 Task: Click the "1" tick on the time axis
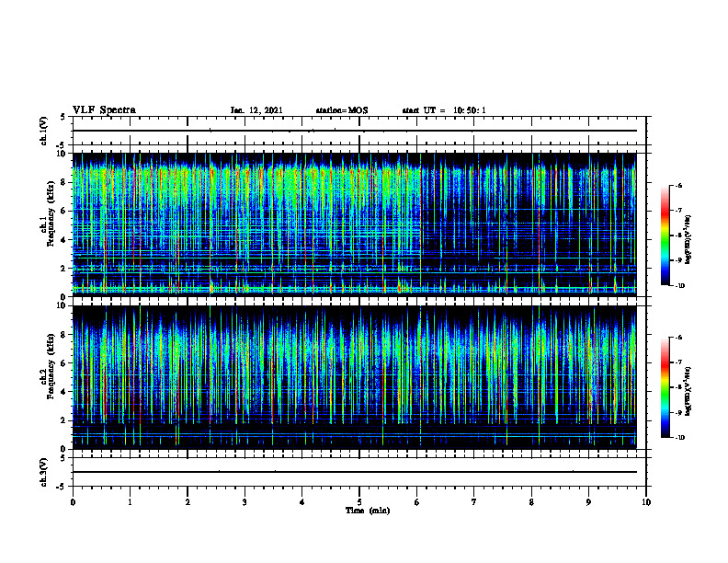click(x=130, y=502)
